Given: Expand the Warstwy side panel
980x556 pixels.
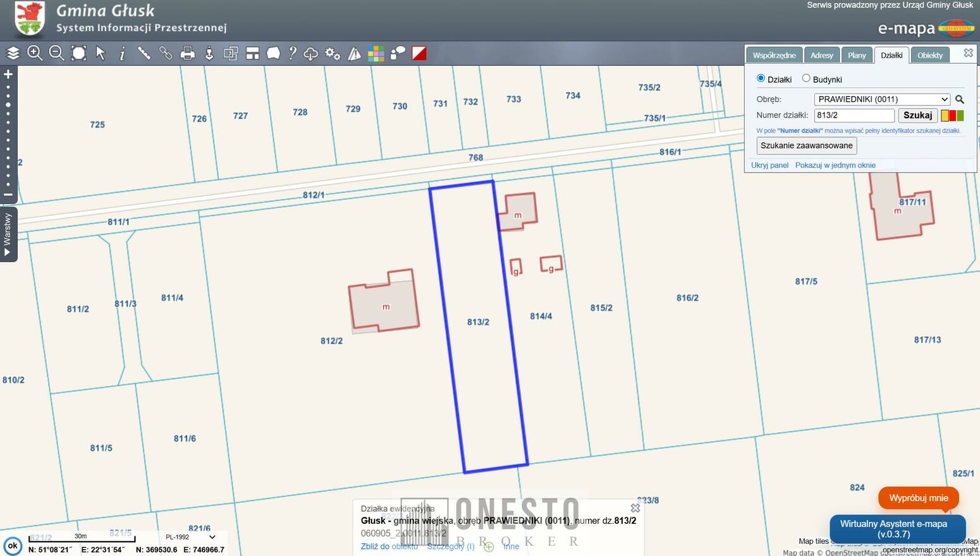Looking at the screenshot, I should pos(8,234).
